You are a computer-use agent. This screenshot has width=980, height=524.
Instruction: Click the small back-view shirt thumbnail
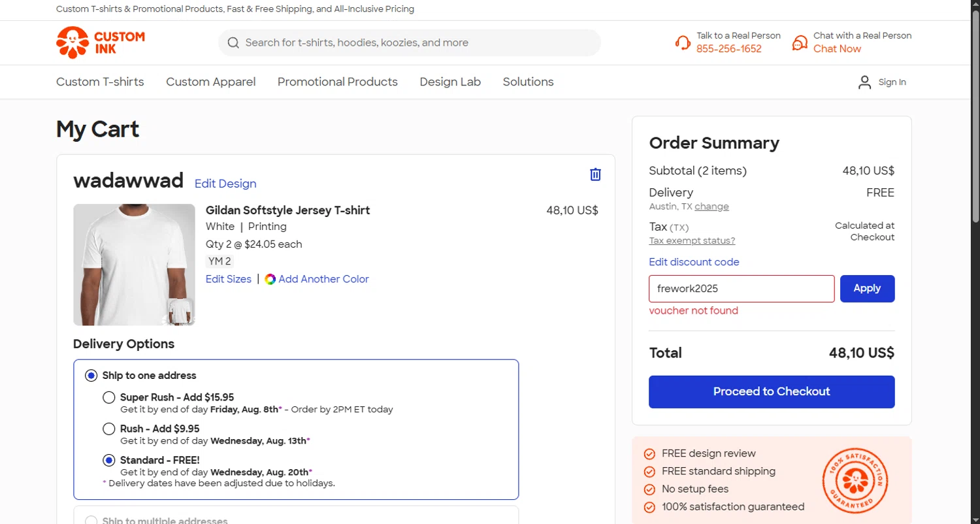click(180, 312)
